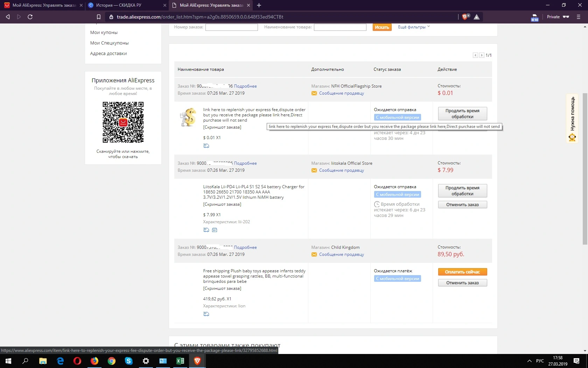Launch Firefox from taskbar
Screen dimensions: 588x368
[x=94, y=361]
